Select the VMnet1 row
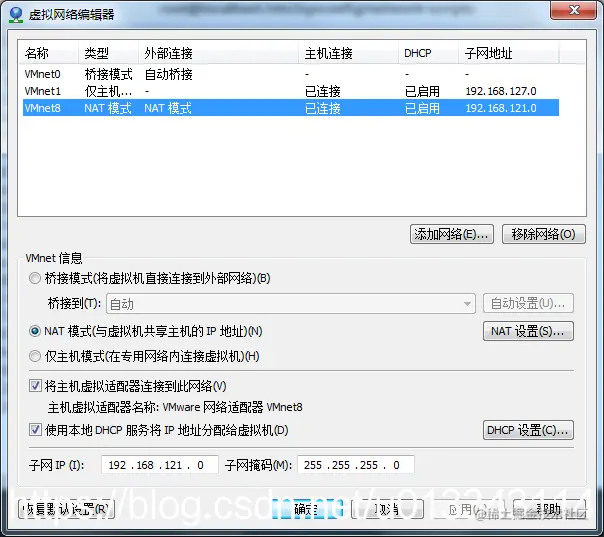Viewport: 604px width, 537px height. [x=291, y=91]
